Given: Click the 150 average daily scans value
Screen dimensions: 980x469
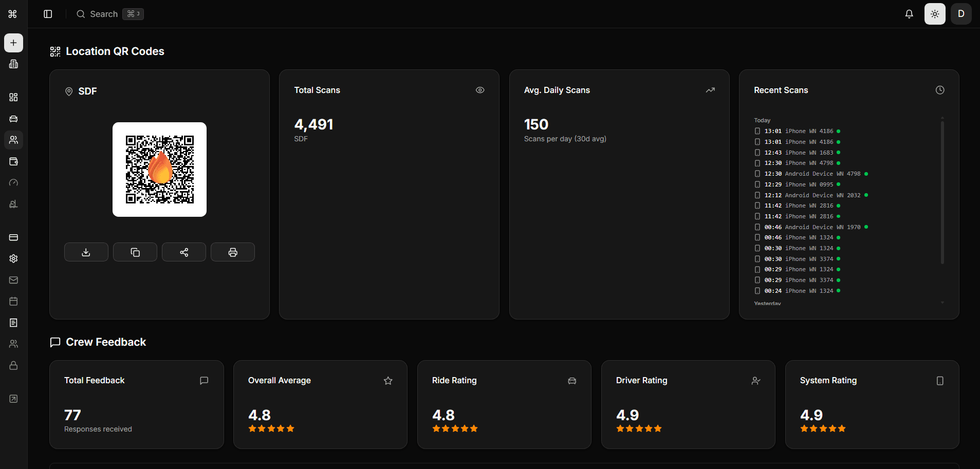Looking at the screenshot, I should (536, 124).
